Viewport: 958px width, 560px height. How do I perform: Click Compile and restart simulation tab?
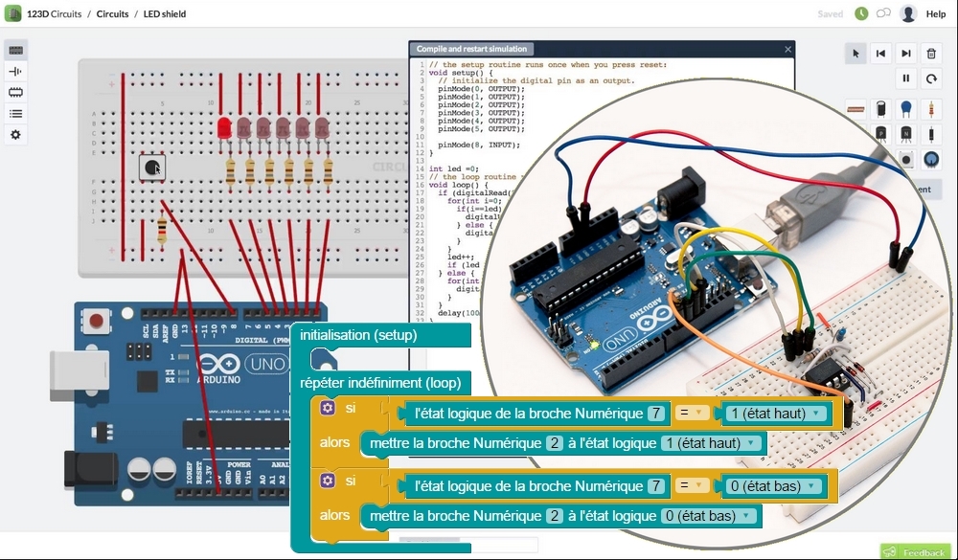click(471, 49)
